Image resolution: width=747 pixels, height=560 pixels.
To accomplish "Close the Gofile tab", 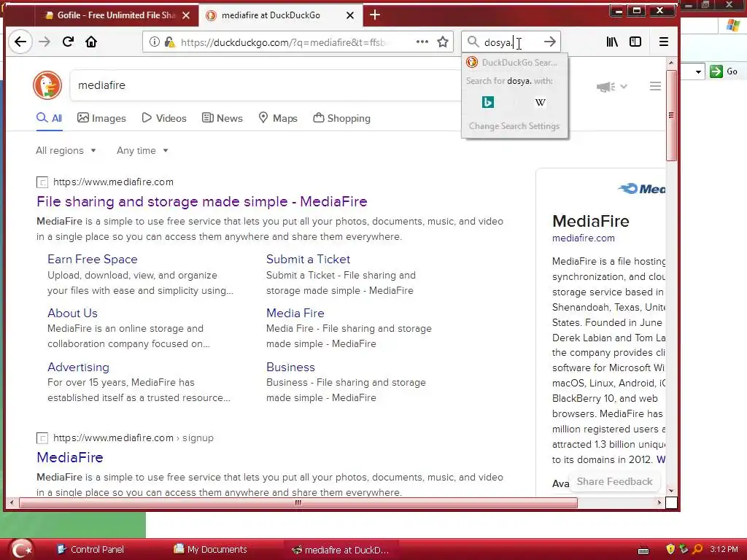I will tap(186, 15).
